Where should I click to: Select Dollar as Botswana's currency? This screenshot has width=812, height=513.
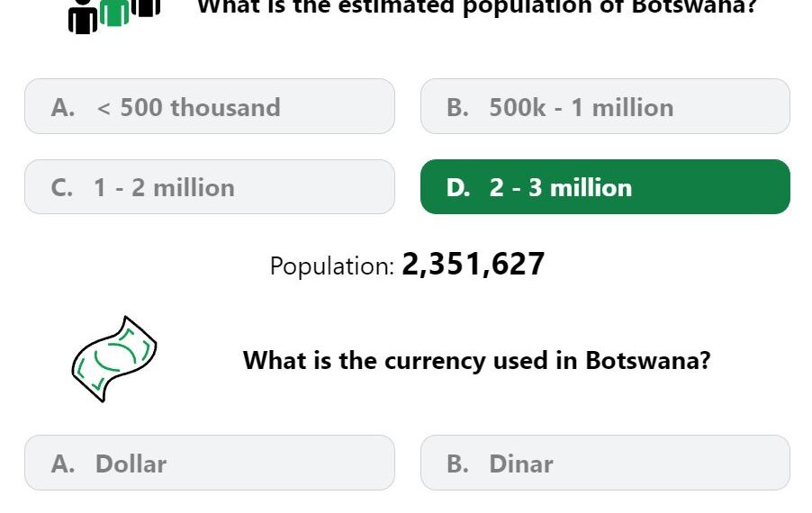(x=210, y=463)
